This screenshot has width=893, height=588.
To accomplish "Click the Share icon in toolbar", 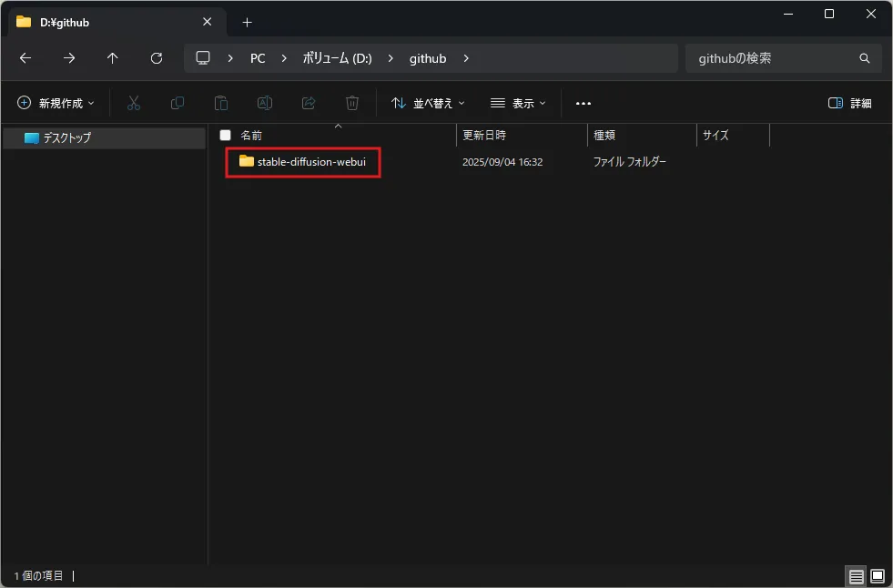I will click(x=309, y=103).
